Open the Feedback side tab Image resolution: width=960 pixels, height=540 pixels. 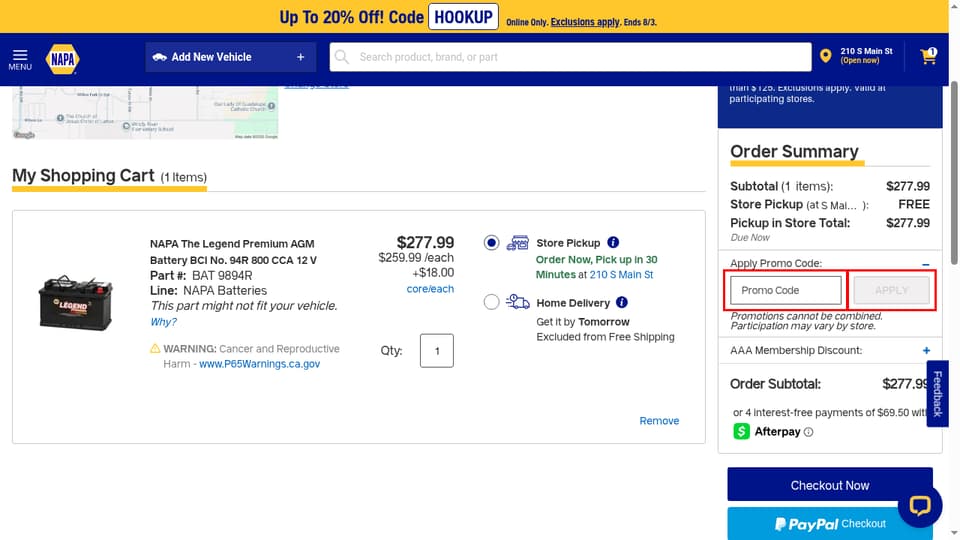click(x=937, y=394)
